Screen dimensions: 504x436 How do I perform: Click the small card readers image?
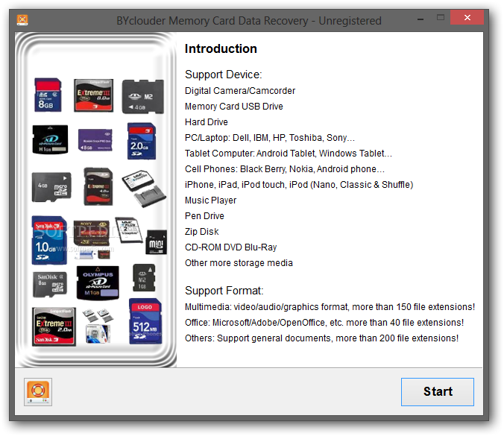point(98,326)
